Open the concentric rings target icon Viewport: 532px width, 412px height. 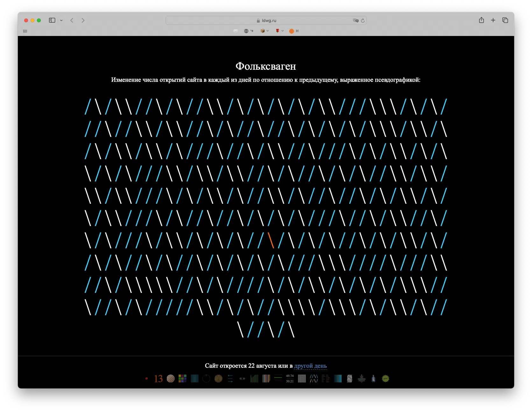(171, 379)
